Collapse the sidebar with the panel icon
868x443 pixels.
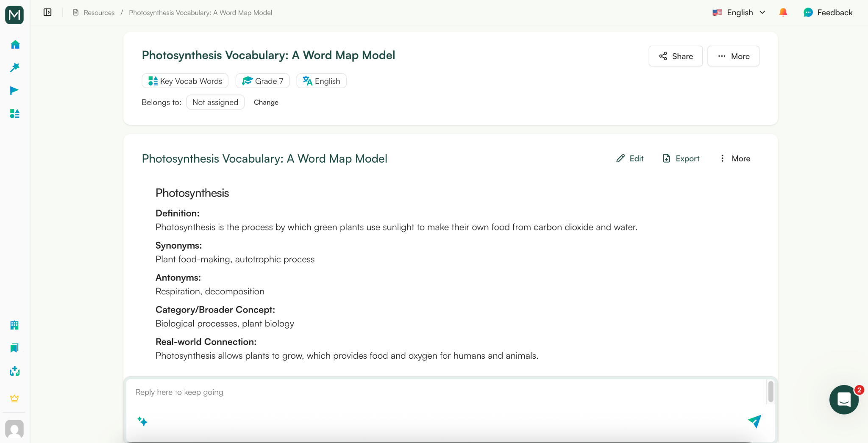[x=47, y=12]
